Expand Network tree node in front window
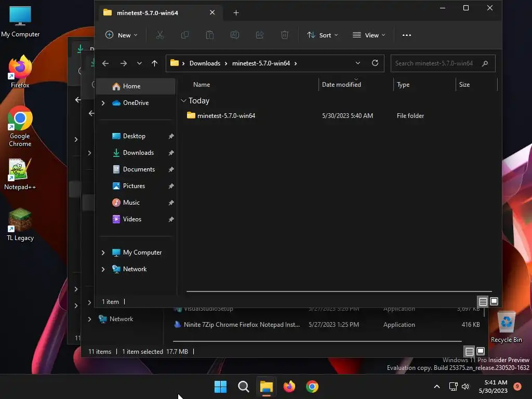This screenshot has height=399, width=532. coord(103,269)
